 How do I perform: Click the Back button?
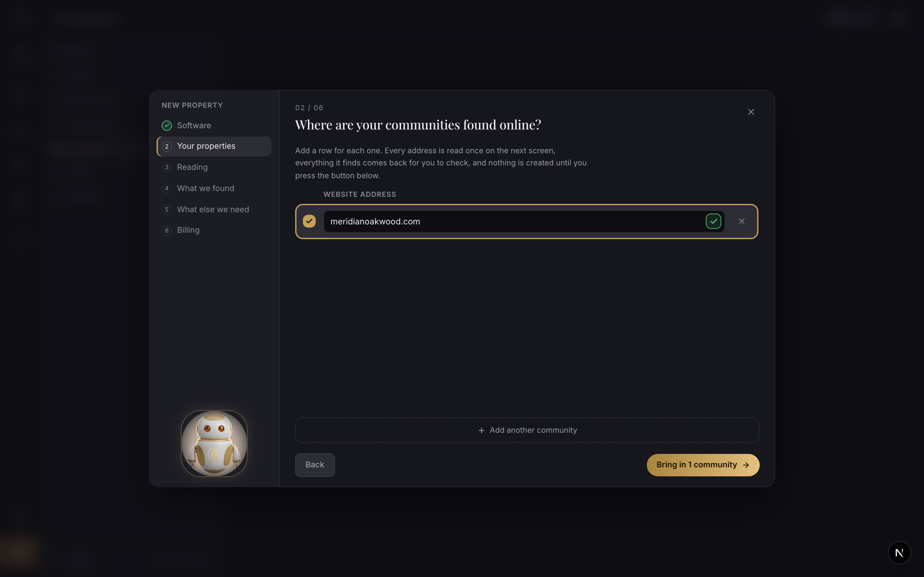click(315, 465)
